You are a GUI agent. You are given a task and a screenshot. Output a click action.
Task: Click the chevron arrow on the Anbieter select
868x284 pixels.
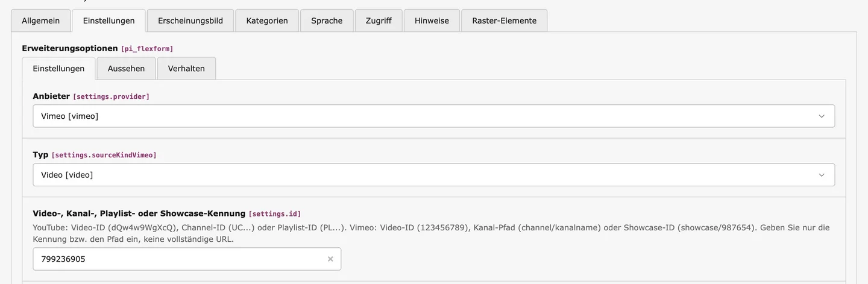tap(821, 116)
